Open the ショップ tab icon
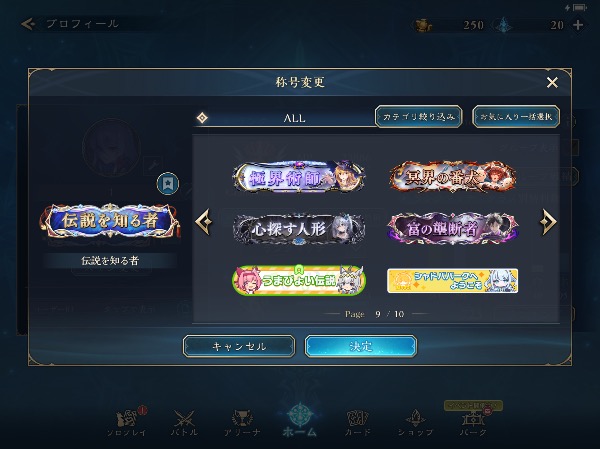The width and height of the screenshot is (600, 449). [x=415, y=423]
